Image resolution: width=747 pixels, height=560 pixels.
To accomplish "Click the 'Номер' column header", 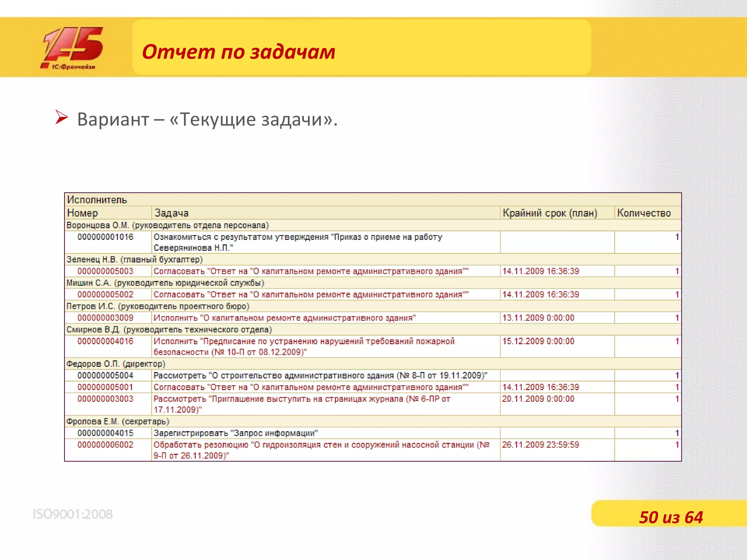I will click(108, 213).
